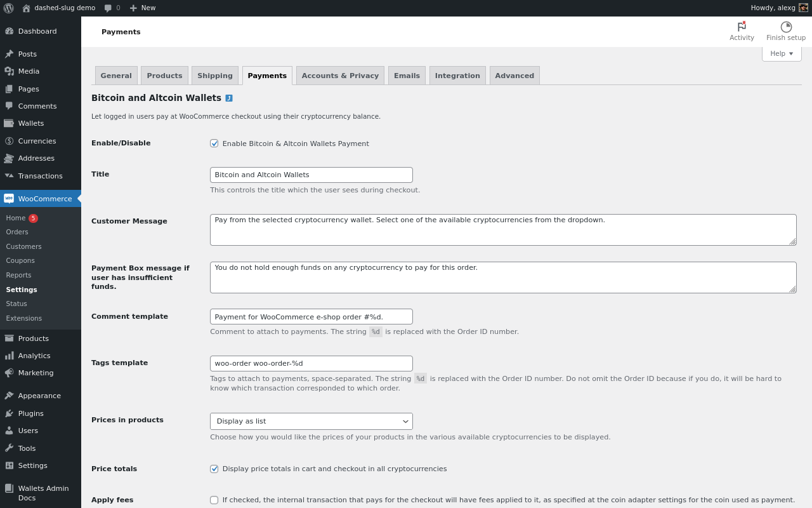The width and height of the screenshot is (812, 508).
Task: Open the dashed-slug demo site home icon
Action: point(26,8)
